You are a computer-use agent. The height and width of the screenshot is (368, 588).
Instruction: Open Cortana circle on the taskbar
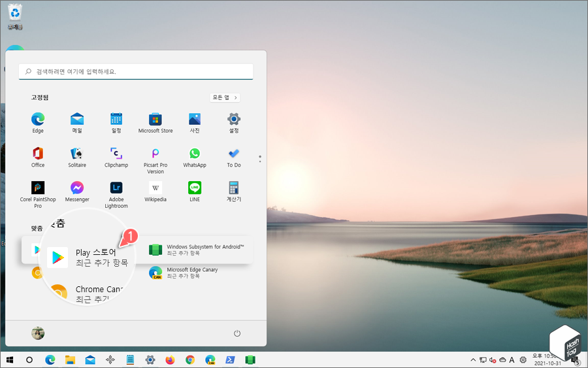29,360
